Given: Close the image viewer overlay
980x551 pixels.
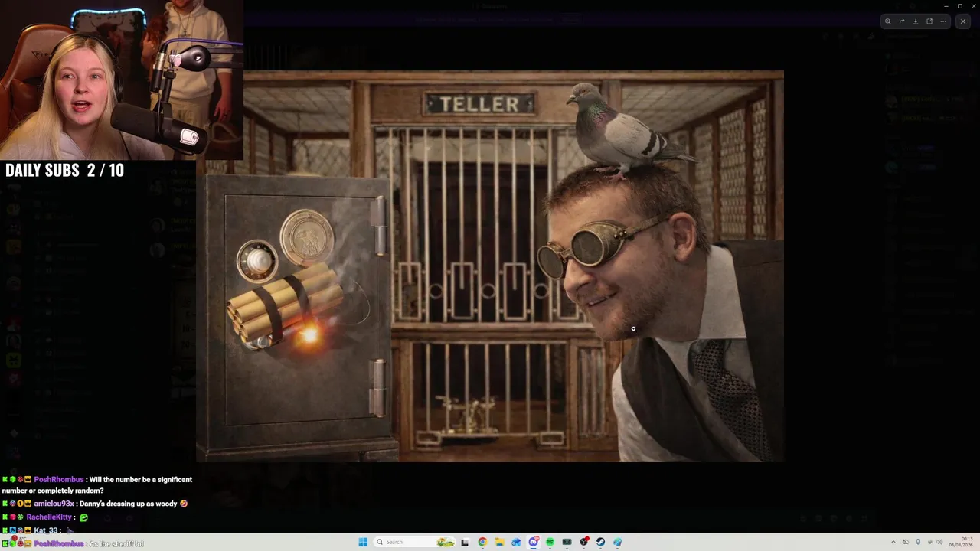Looking at the screenshot, I should 963,21.
